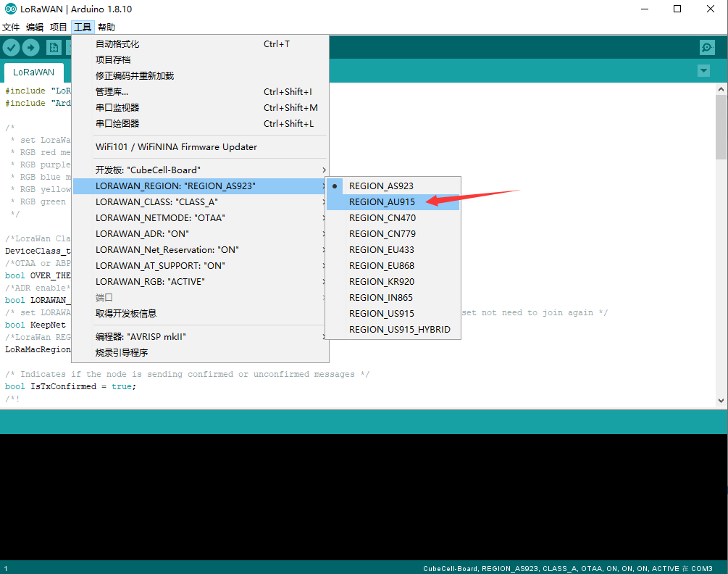Close the Arduino window
The image size is (728, 574).
[711, 9]
